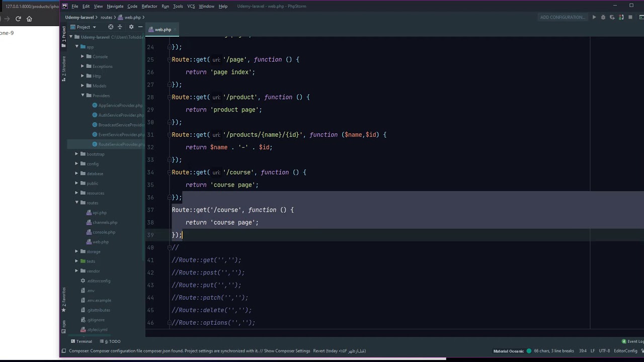Click the 39:4 cursor position indicator

pos(583,351)
